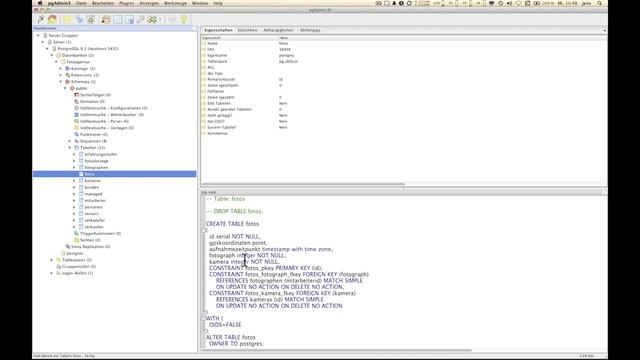Expand the kameras table node
640x360 pixels.
74,180
